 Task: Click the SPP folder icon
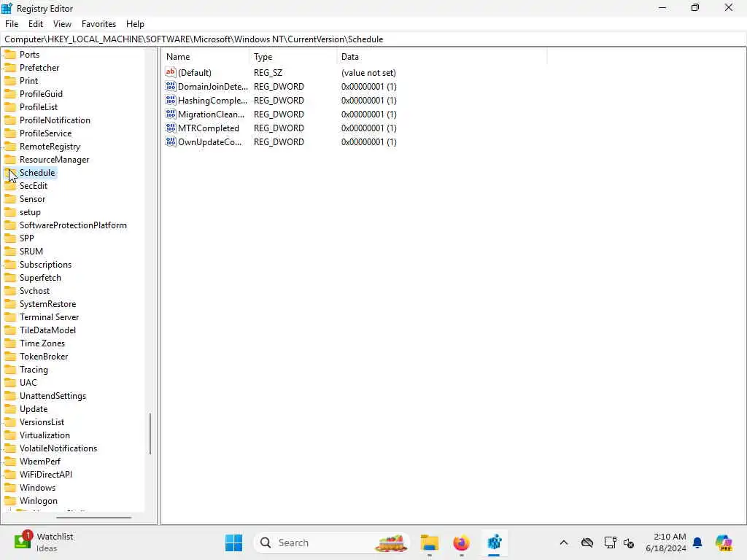coord(10,238)
